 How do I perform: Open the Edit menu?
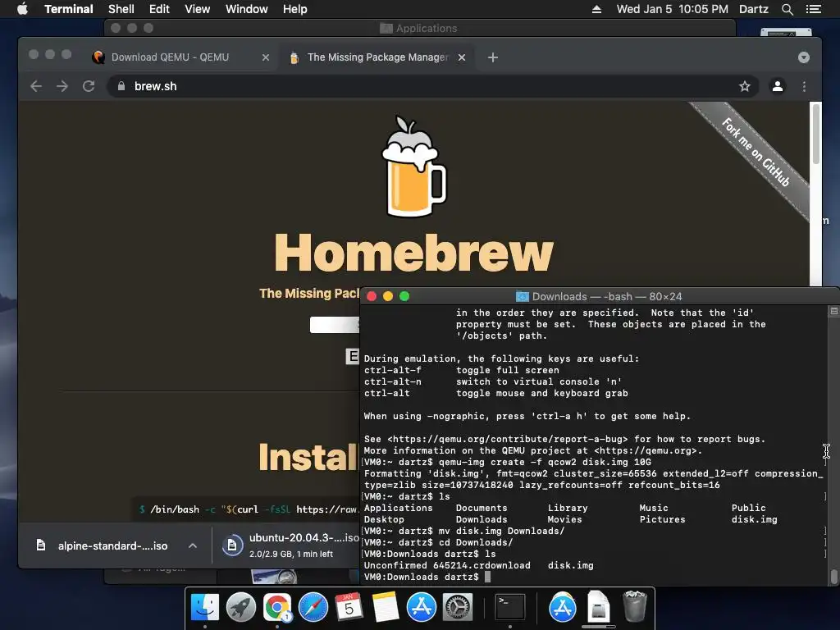(159, 9)
